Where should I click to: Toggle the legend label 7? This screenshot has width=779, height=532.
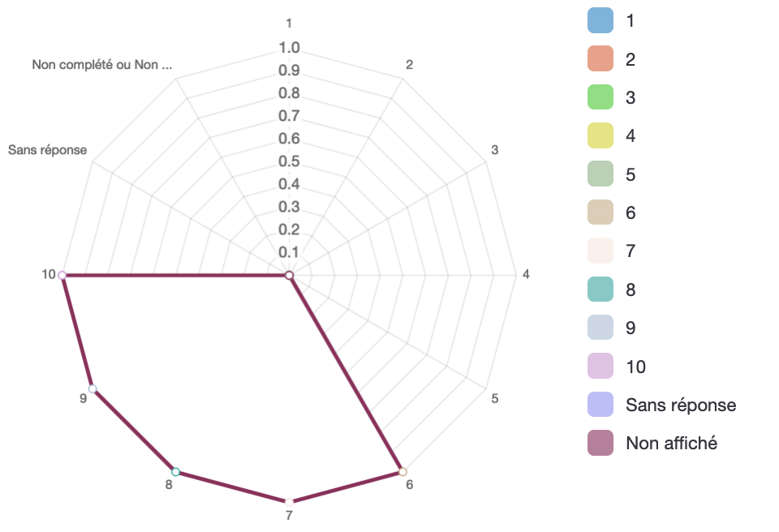631,251
